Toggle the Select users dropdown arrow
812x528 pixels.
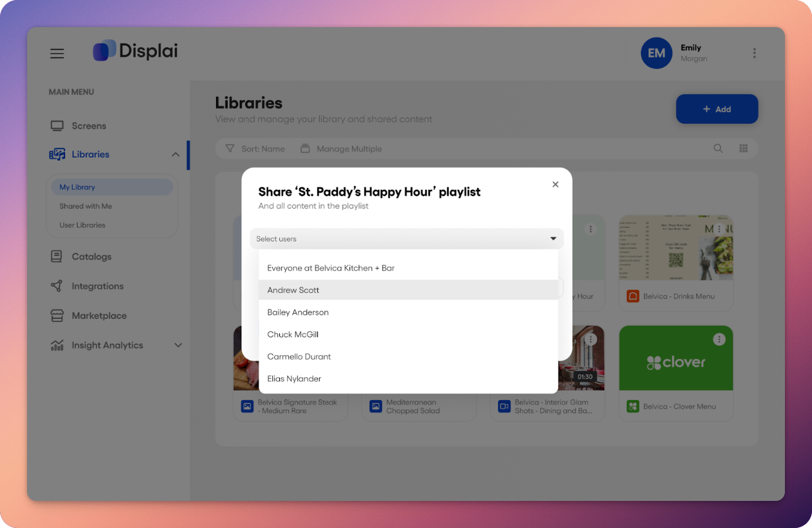(x=553, y=239)
